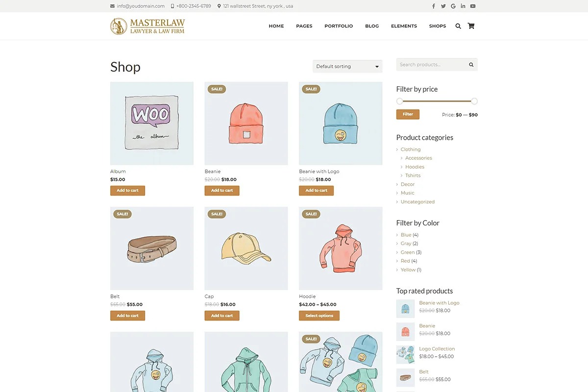The height and width of the screenshot is (392, 588).
Task: Open the Facebook social icon
Action: [x=433, y=6]
